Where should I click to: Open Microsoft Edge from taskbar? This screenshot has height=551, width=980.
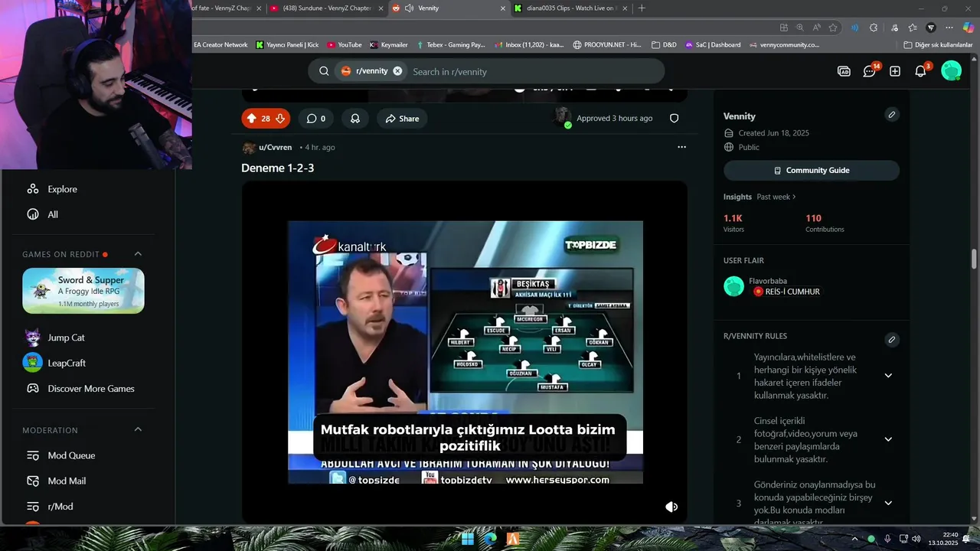click(490, 538)
